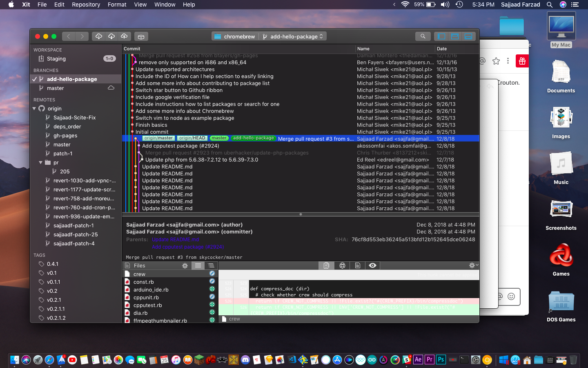Viewport: 588px width, 368px height.
Task: Toggle hierarchical view in the Files panel
Action: pos(211,265)
